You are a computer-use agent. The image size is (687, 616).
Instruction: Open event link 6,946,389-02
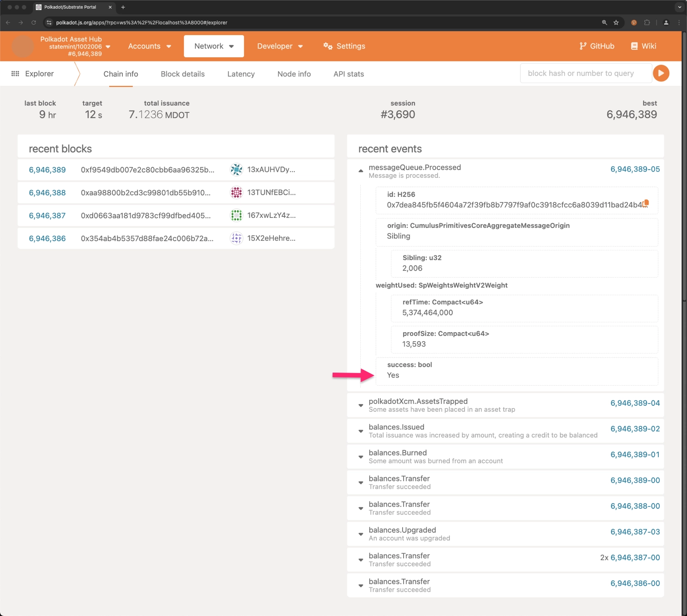[x=635, y=429]
